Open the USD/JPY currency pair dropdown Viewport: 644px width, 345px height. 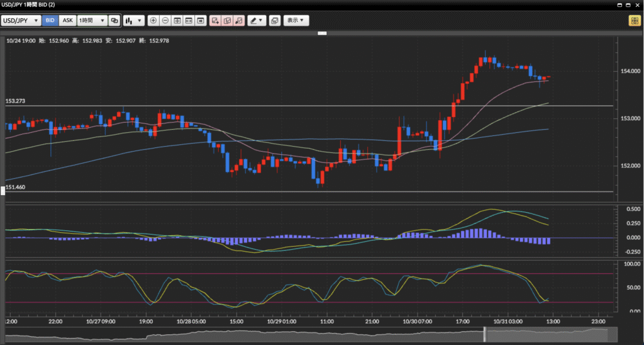(21, 21)
